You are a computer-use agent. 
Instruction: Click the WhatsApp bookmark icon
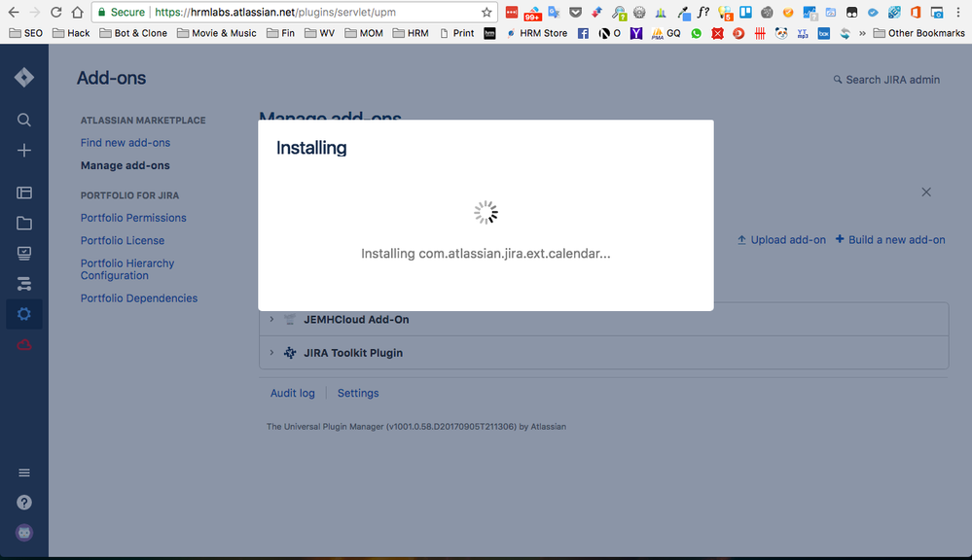pos(697,33)
